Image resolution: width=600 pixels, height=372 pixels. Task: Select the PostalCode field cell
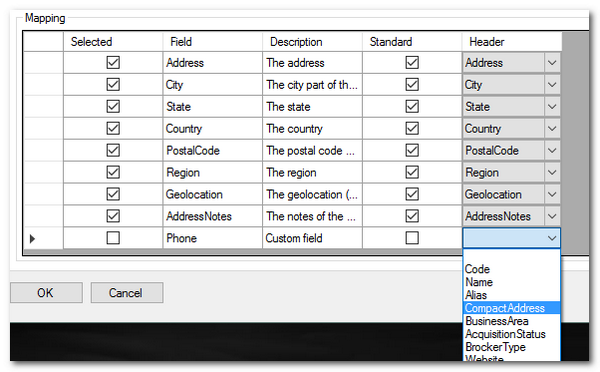pyautogui.click(x=212, y=150)
